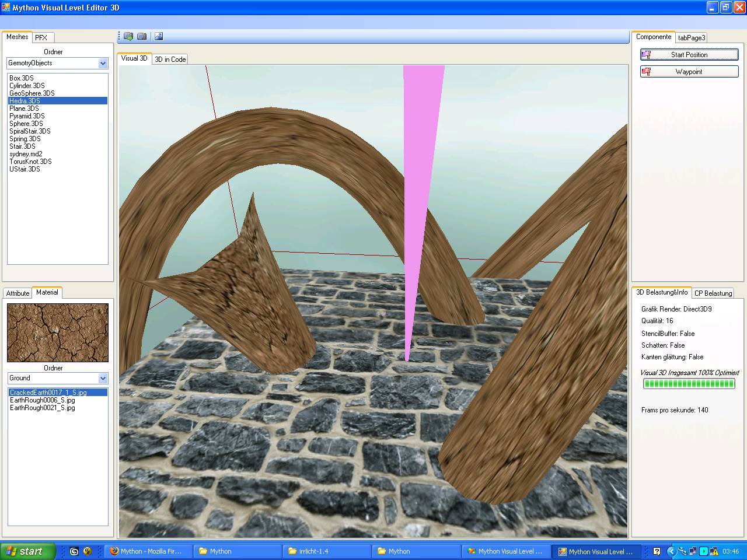
Task: Open the GemotryObjects folder dropdown
Action: point(103,63)
